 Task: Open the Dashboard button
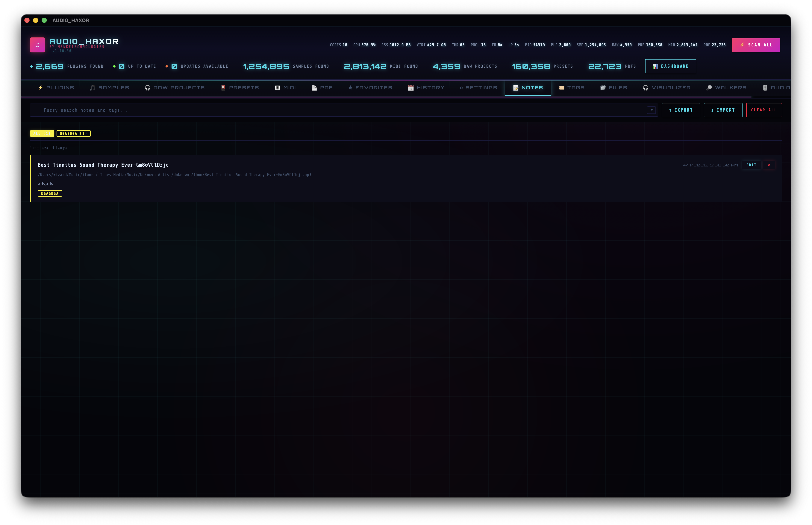point(670,66)
